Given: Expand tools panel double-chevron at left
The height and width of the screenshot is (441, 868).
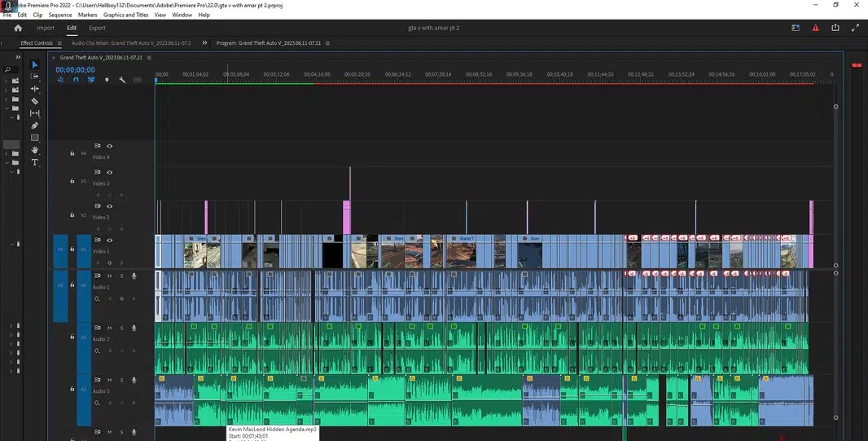Looking at the screenshot, I should 18,57.
